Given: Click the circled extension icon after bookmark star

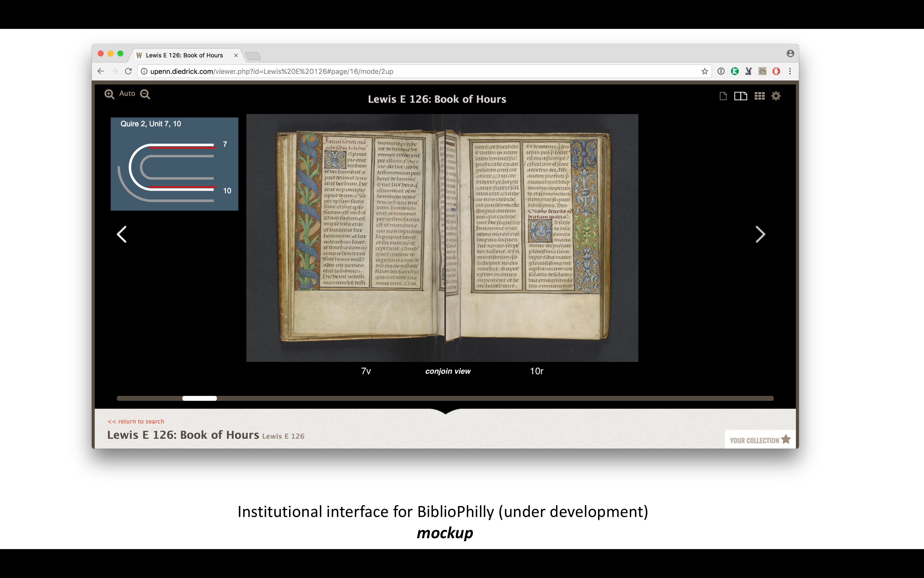Looking at the screenshot, I should [721, 71].
